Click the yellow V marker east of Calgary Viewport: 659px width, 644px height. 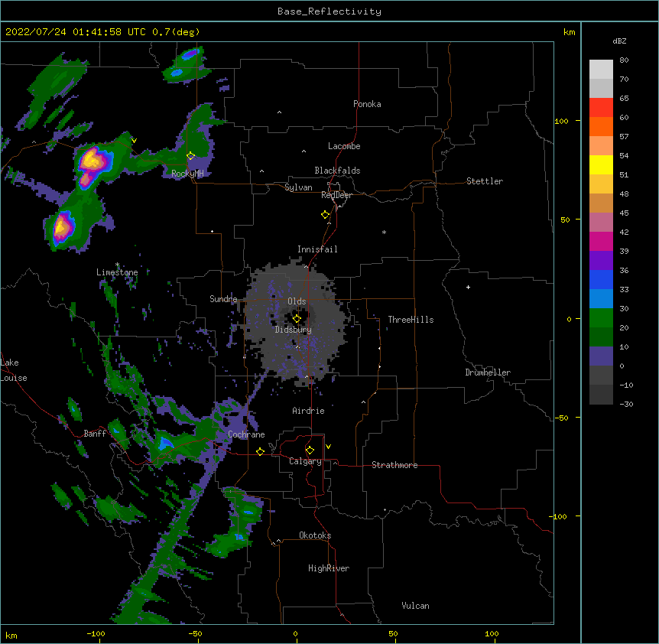(x=328, y=447)
